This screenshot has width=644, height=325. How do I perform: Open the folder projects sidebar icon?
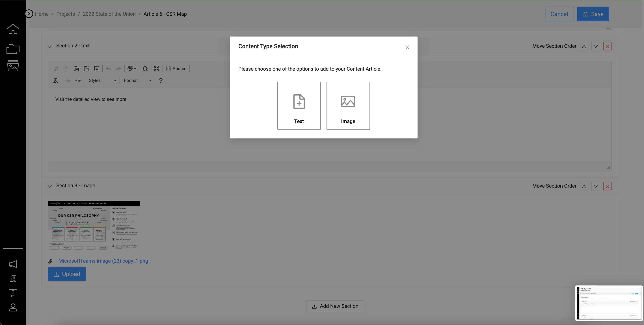[x=13, y=49]
